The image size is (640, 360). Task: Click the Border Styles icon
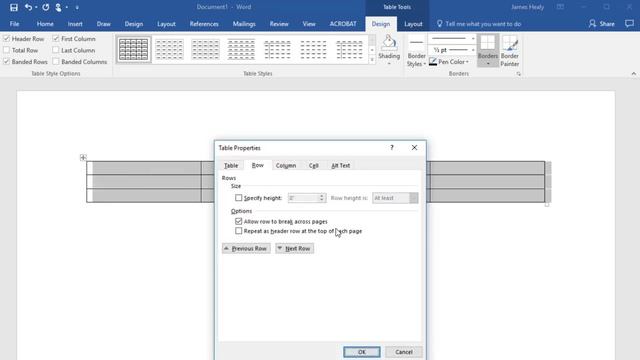[x=416, y=42]
